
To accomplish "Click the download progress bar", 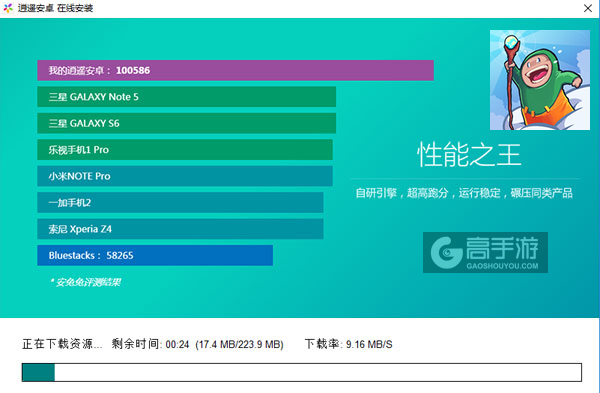I will point(302,372).
